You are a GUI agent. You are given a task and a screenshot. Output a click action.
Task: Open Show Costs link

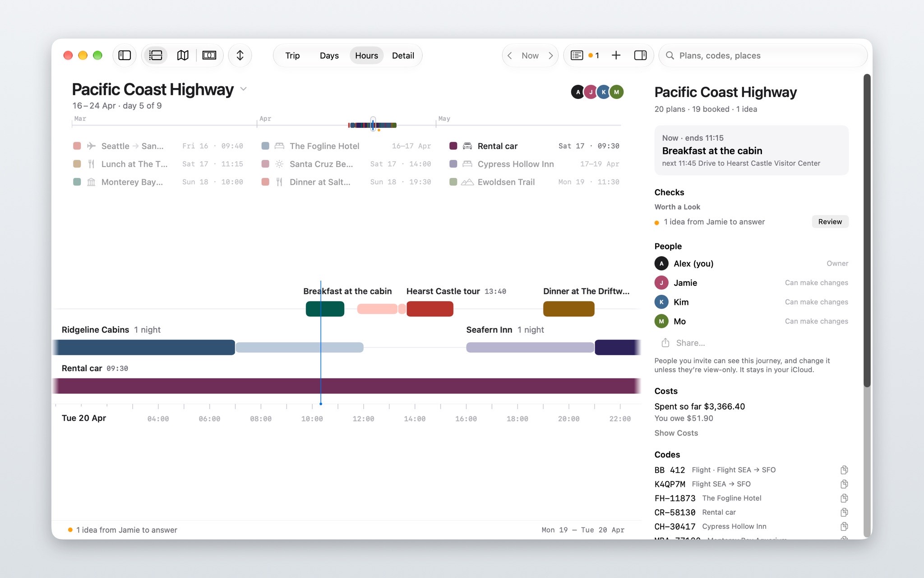click(676, 433)
